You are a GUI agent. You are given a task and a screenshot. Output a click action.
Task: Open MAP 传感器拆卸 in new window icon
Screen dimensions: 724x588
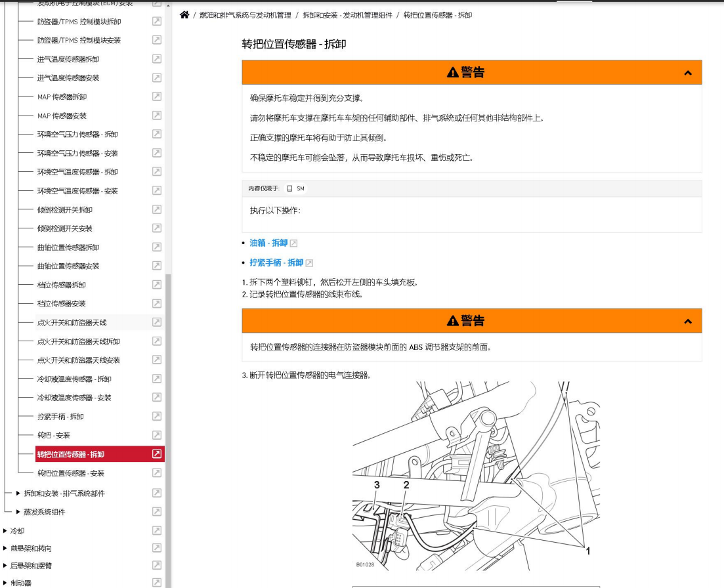click(x=157, y=96)
